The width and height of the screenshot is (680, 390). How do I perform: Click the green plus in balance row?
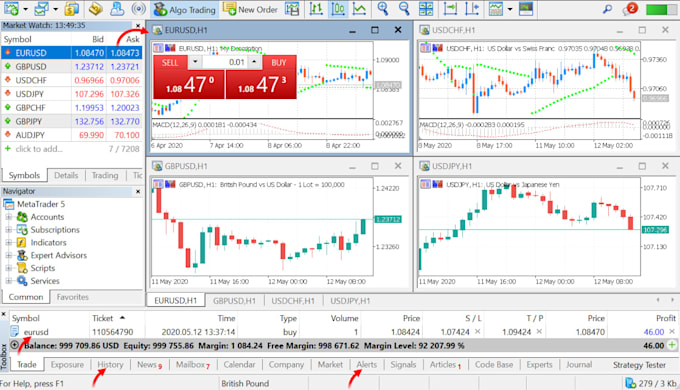click(672, 345)
